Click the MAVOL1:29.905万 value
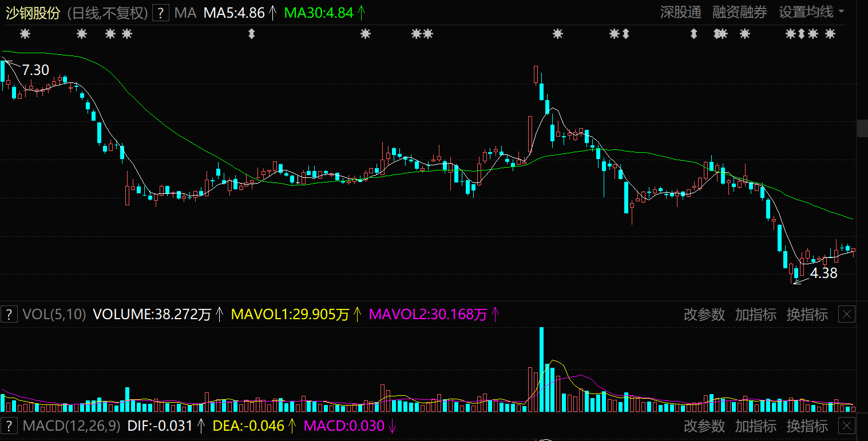This screenshot has width=868, height=441. [x=290, y=314]
